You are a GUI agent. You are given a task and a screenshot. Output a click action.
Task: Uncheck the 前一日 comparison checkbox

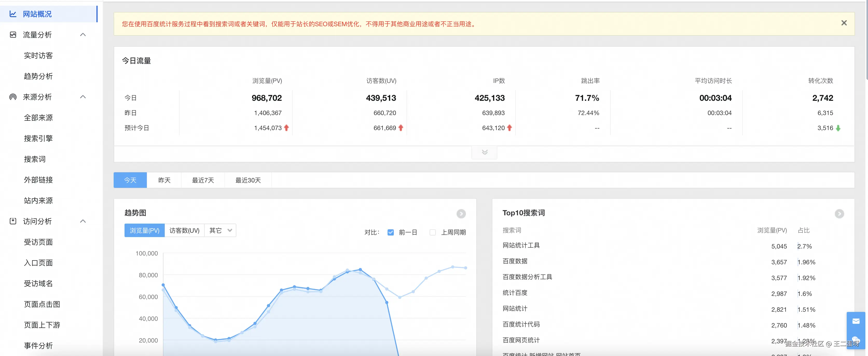[x=390, y=232]
